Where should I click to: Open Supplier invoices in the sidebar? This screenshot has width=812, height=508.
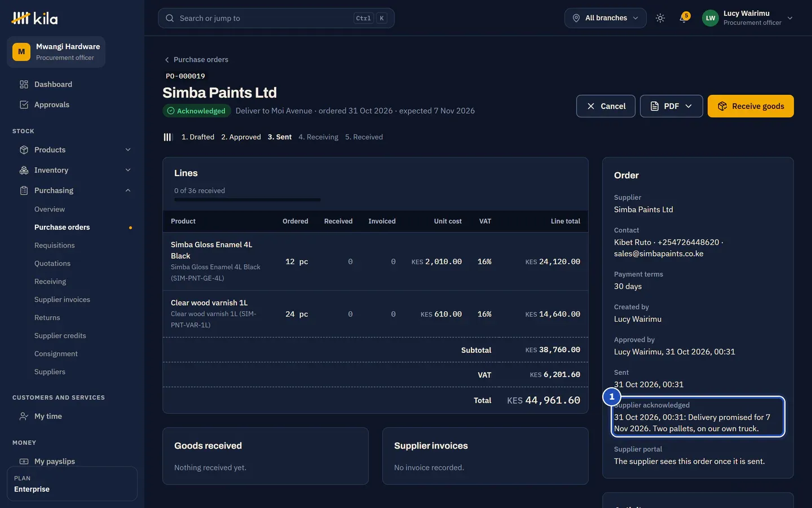click(62, 300)
